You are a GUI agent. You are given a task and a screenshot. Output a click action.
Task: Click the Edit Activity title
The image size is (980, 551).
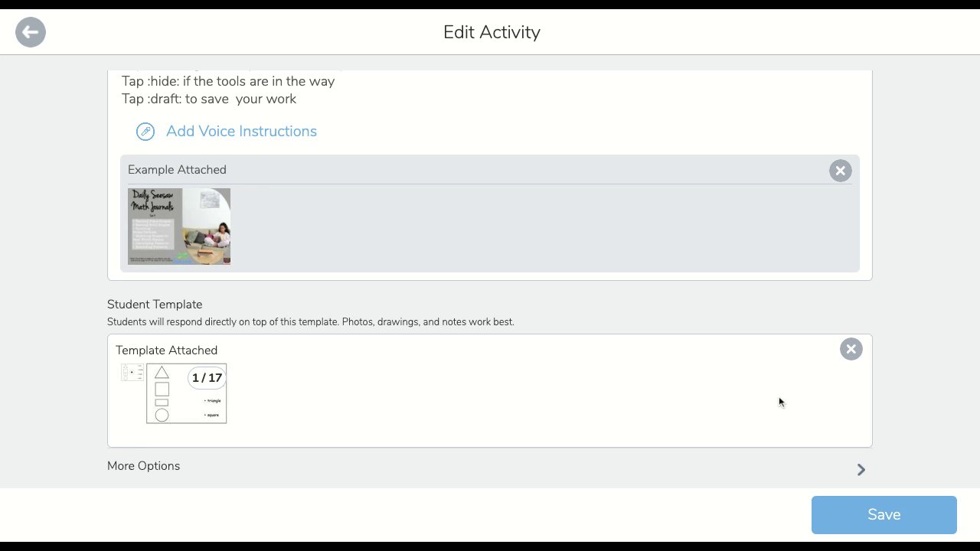[x=492, y=32]
